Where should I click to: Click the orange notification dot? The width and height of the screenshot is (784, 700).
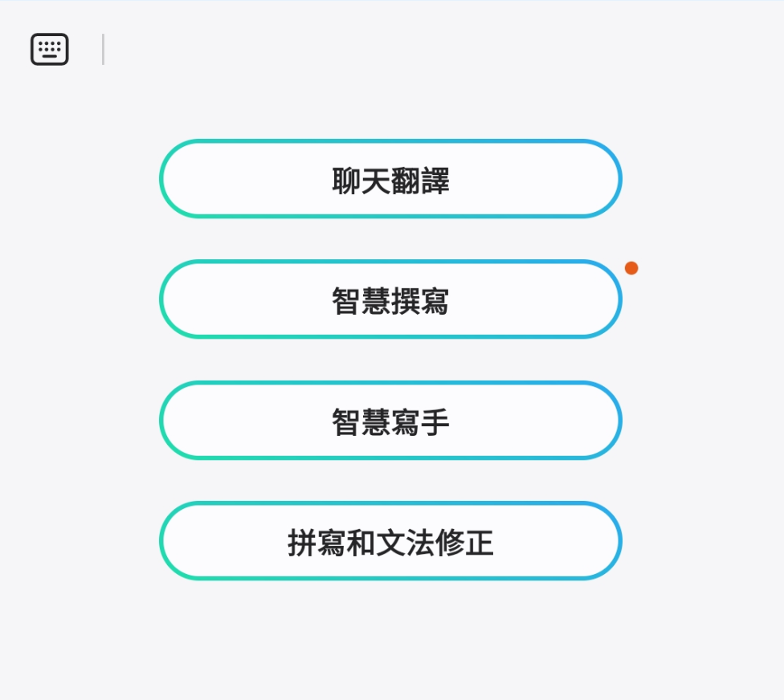(631, 268)
